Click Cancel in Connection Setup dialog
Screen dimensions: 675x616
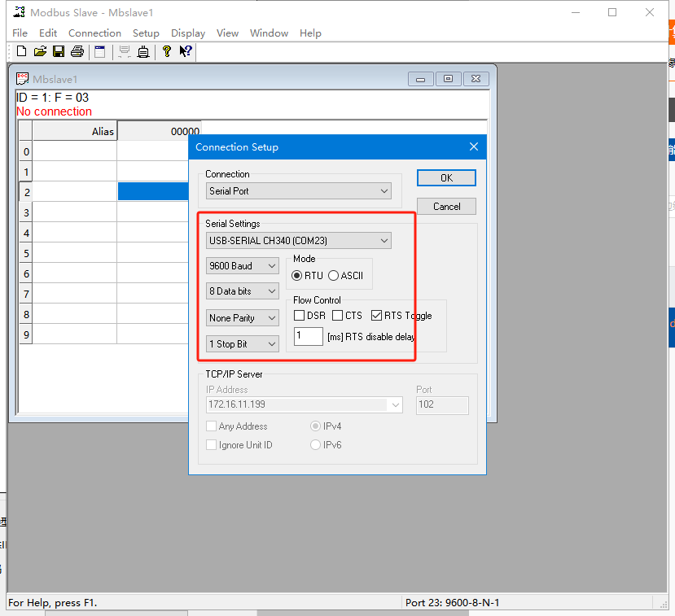click(x=446, y=207)
